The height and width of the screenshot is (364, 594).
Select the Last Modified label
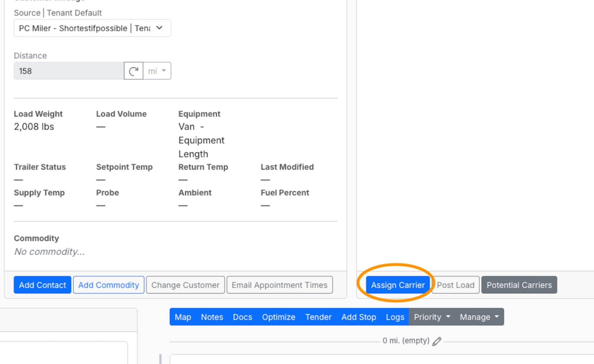click(x=287, y=167)
